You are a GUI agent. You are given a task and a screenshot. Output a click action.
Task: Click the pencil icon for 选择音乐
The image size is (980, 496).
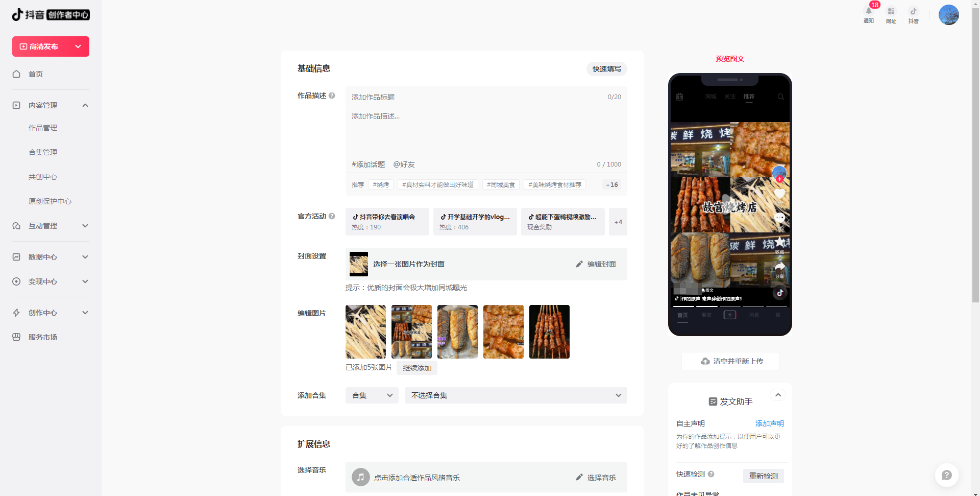point(579,477)
